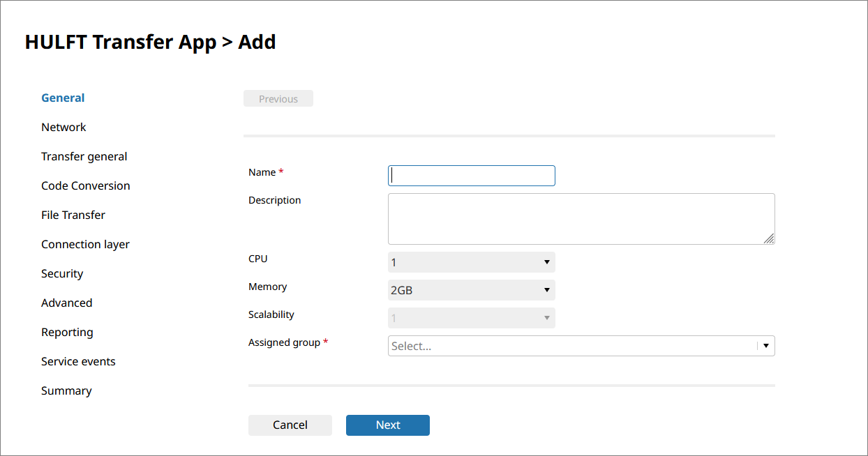
Task: Click the Name text field
Action: tap(471, 176)
